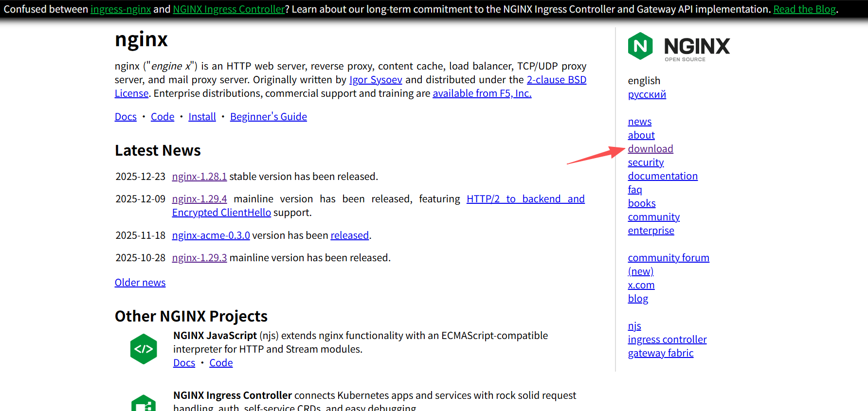Click the NGINX JavaScript hexagon code icon
The width and height of the screenshot is (868, 411).
click(144, 349)
